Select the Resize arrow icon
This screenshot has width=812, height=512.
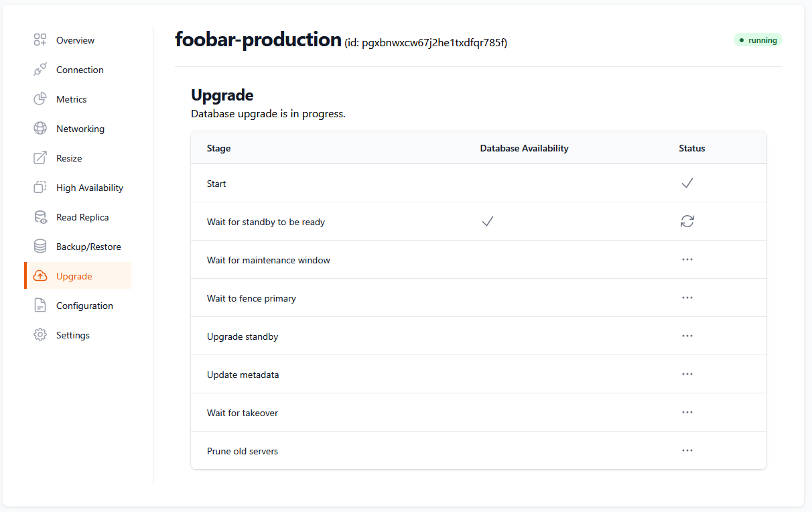[x=40, y=157]
